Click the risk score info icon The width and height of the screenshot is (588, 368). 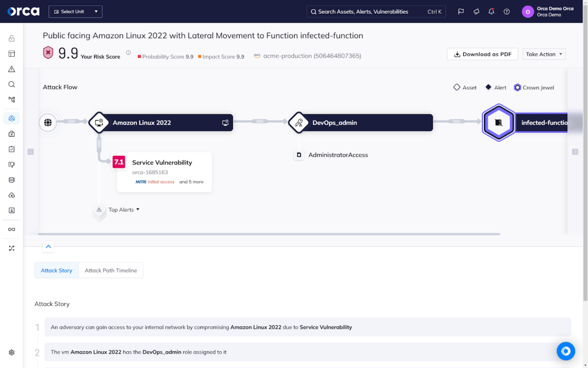tap(128, 52)
